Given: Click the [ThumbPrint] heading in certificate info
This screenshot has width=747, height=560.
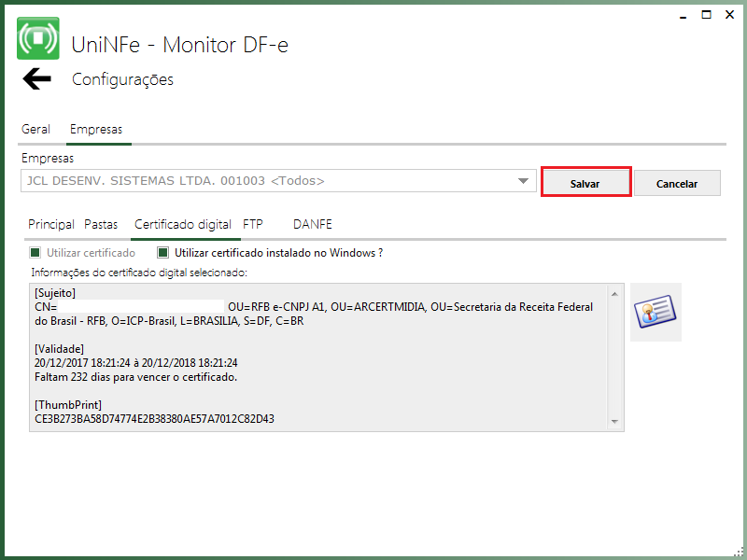Looking at the screenshot, I should (x=68, y=405).
